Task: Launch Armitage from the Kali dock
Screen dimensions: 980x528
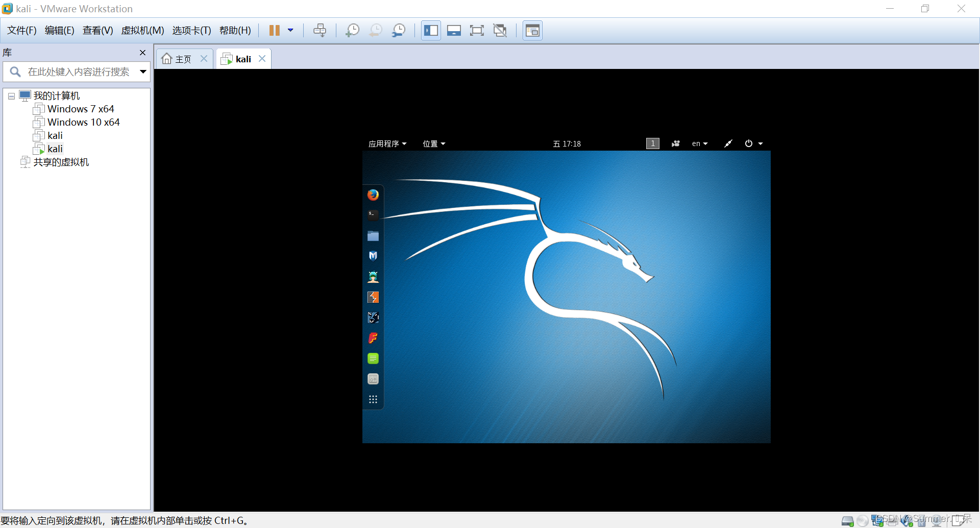Action: tap(373, 276)
